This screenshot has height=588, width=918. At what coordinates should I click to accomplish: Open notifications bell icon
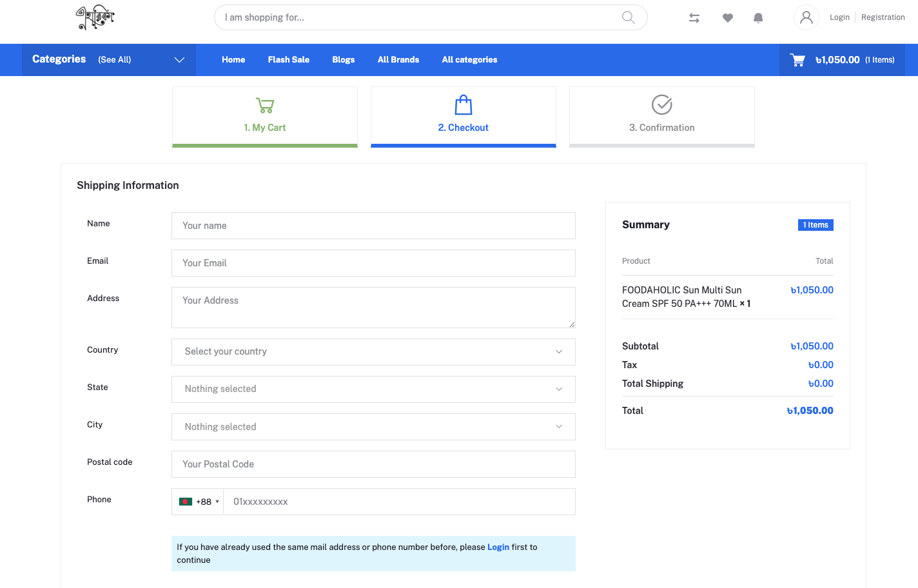pyautogui.click(x=758, y=18)
